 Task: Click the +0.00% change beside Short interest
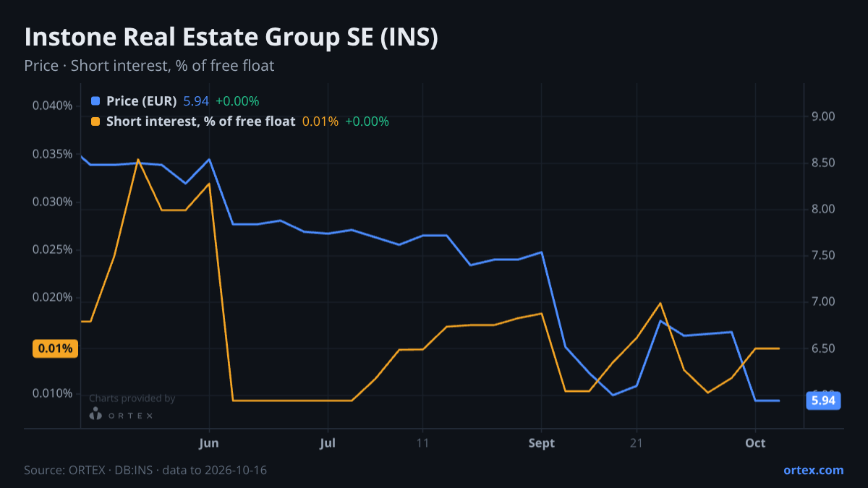point(367,121)
